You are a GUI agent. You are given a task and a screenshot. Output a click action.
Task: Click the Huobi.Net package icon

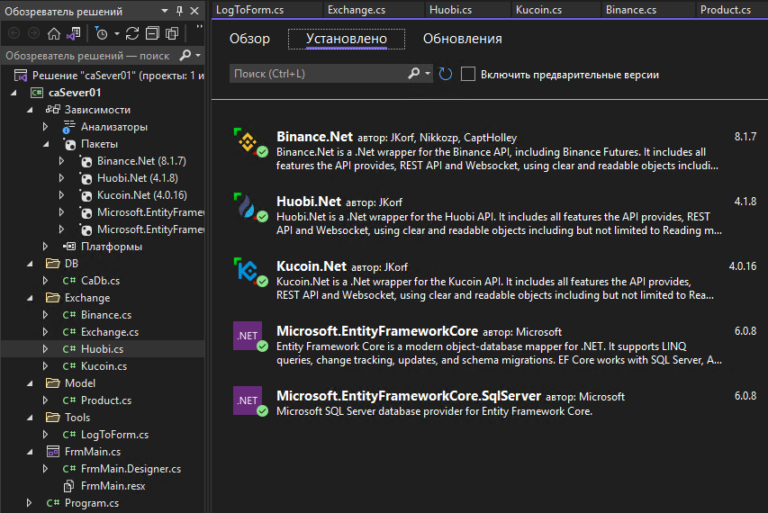pyautogui.click(x=248, y=207)
